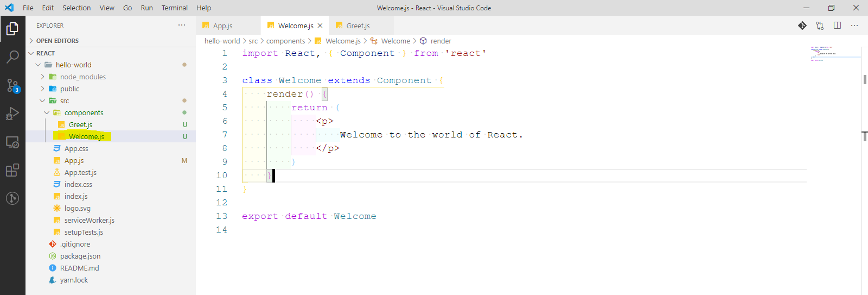The image size is (868, 295).
Task: Open serviceWorker.js file
Action: click(111, 220)
